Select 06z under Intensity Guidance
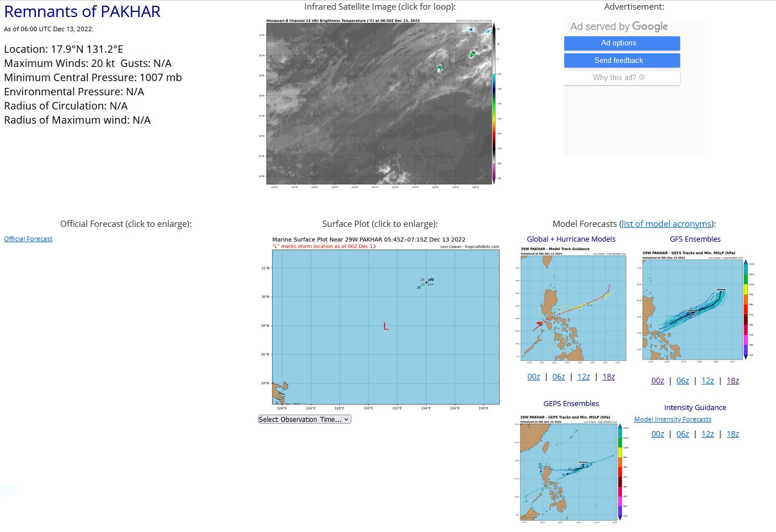This screenshot has width=776, height=532. coord(682,434)
